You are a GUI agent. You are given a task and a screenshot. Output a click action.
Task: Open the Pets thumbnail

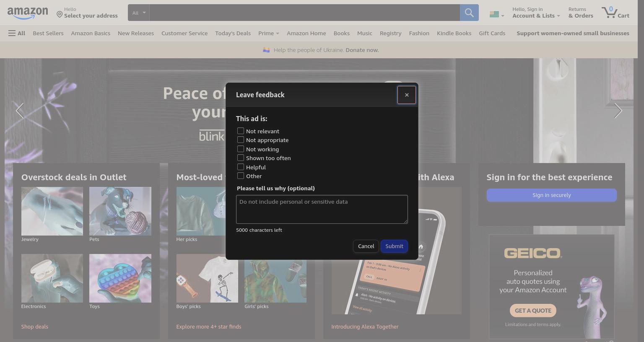pyautogui.click(x=120, y=211)
